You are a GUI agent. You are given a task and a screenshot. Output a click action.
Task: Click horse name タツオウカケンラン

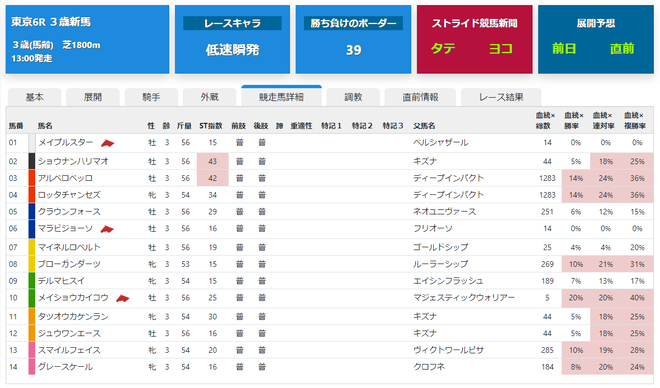(73, 316)
